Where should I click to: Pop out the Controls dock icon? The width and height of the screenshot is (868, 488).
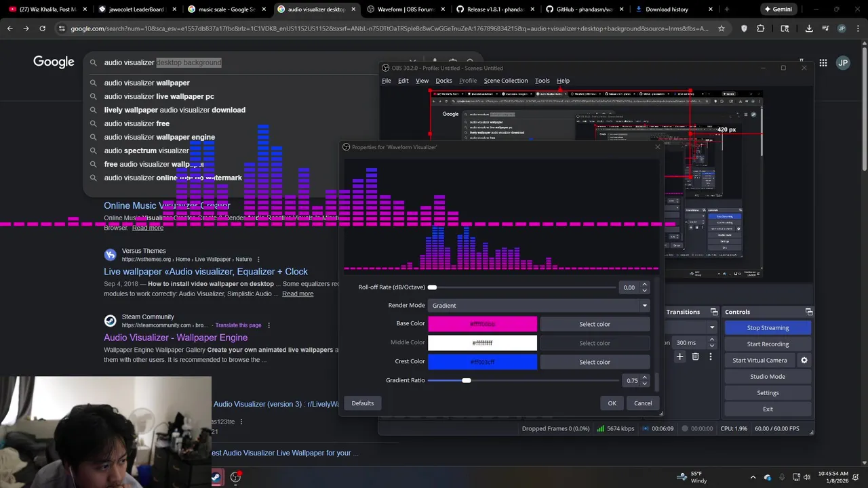tap(809, 312)
